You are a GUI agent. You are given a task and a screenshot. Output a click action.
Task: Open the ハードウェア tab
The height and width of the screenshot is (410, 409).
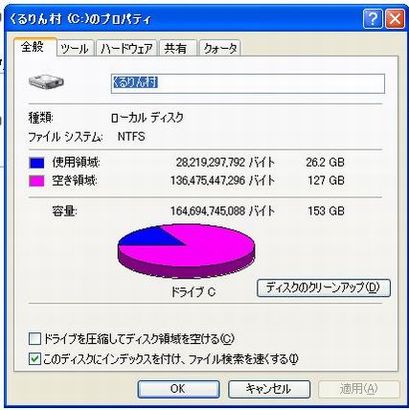[x=126, y=48]
